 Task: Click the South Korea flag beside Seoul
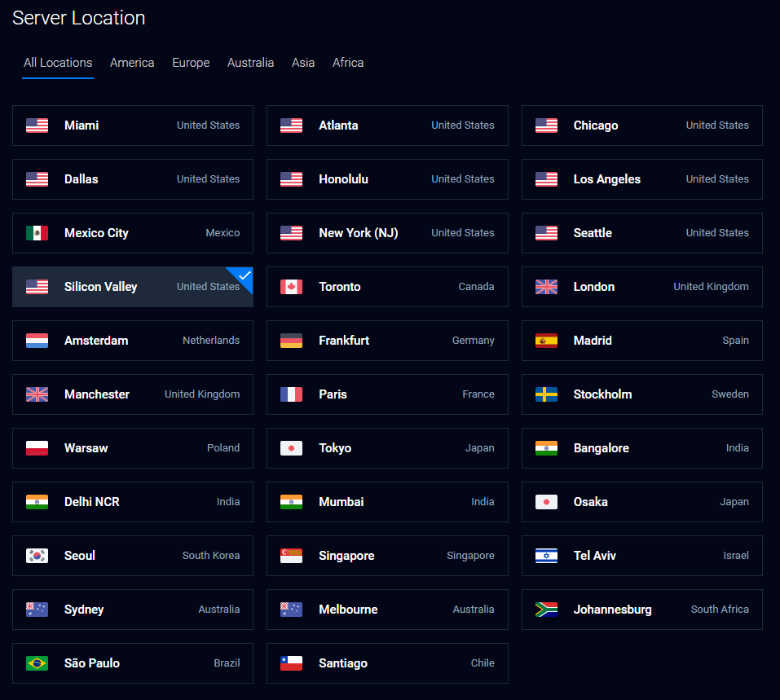tap(37, 556)
